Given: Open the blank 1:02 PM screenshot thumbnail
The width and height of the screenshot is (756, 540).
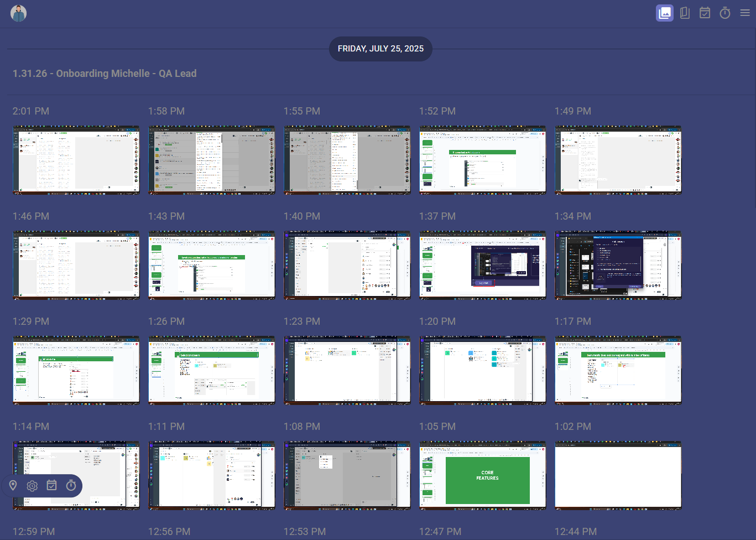Looking at the screenshot, I should pos(618,475).
